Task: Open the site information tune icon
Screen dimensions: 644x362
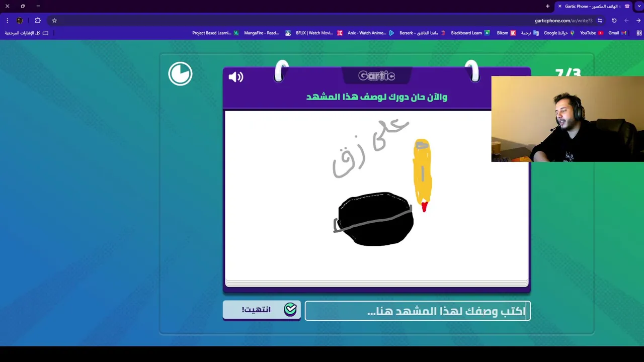Action: [x=600, y=21]
